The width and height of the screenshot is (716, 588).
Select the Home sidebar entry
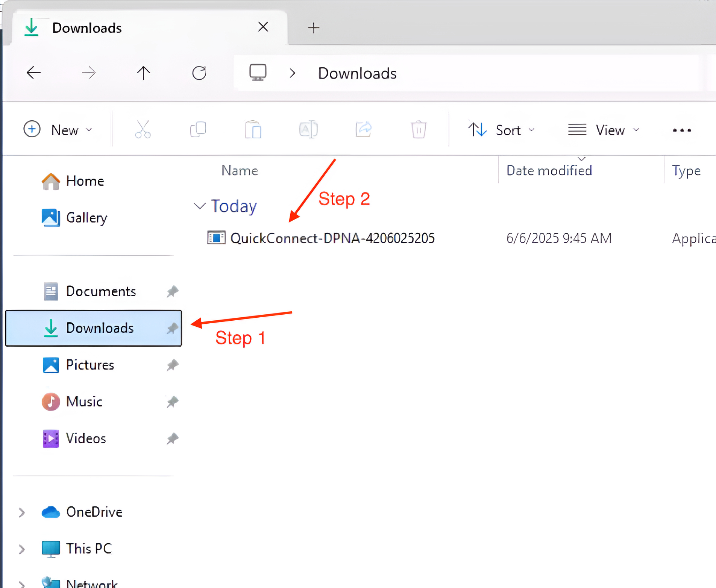click(85, 181)
